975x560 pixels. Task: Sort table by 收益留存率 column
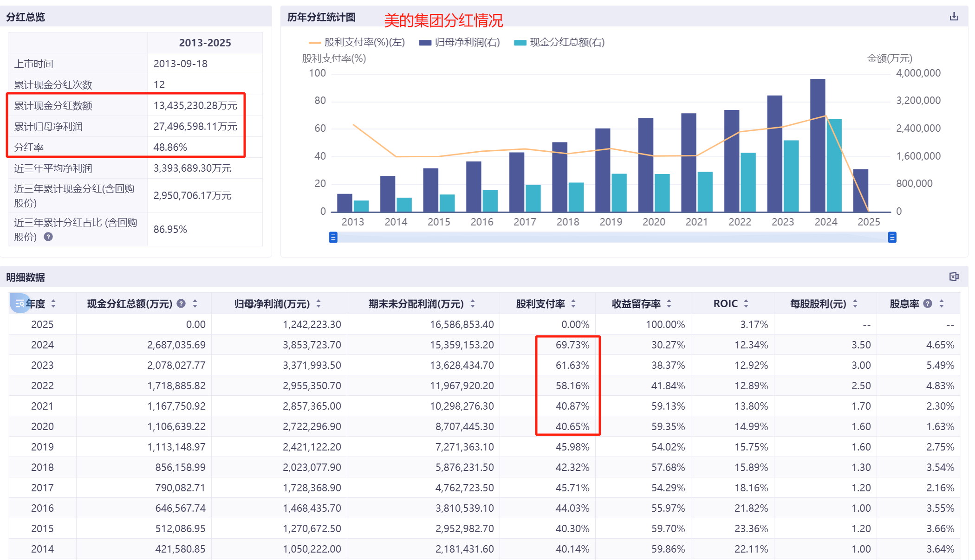[669, 303]
